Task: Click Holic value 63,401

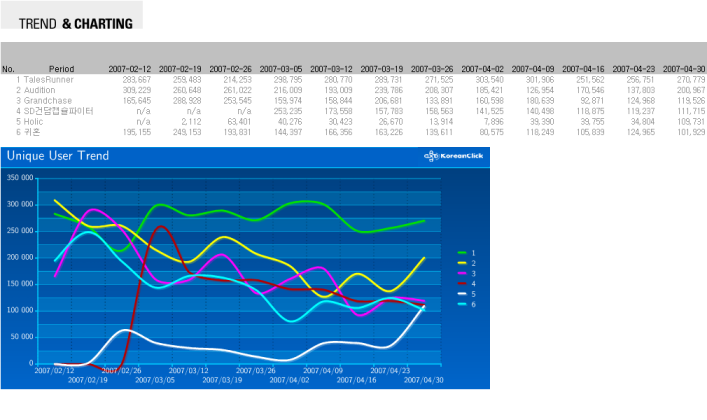Action: (x=240, y=122)
